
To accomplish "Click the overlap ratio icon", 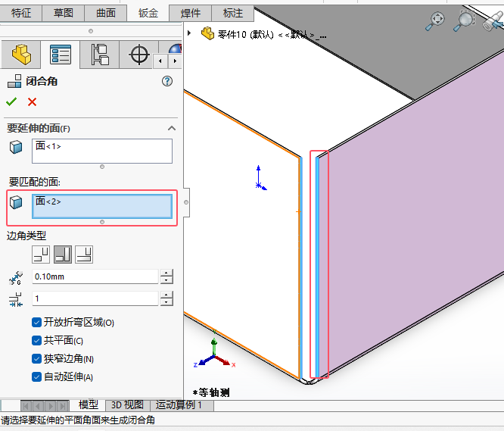I will pos(16,299).
